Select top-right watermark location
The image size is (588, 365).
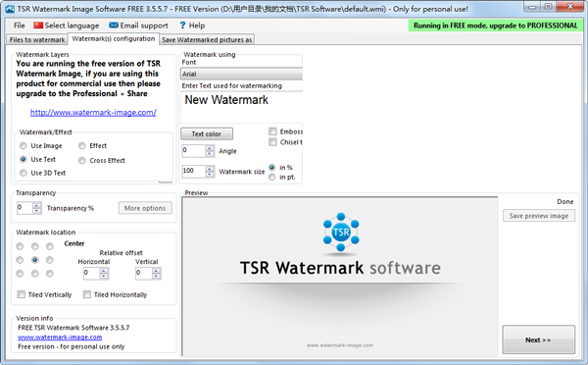[50, 246]
